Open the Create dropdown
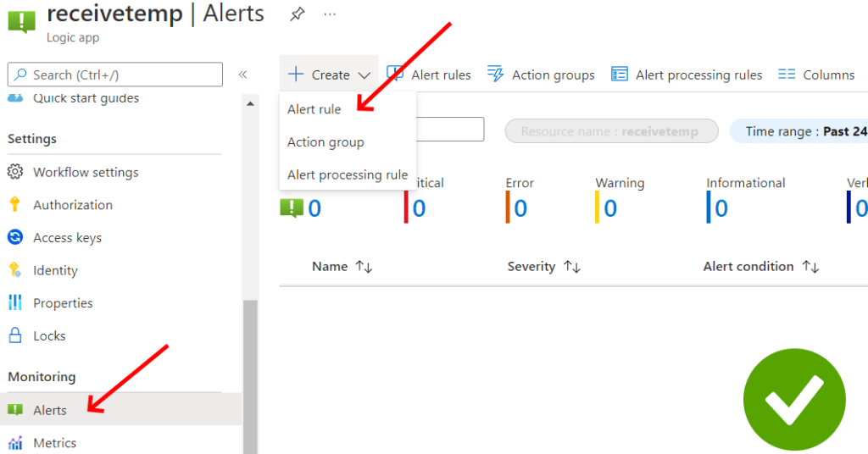 [x=330, y=75]
